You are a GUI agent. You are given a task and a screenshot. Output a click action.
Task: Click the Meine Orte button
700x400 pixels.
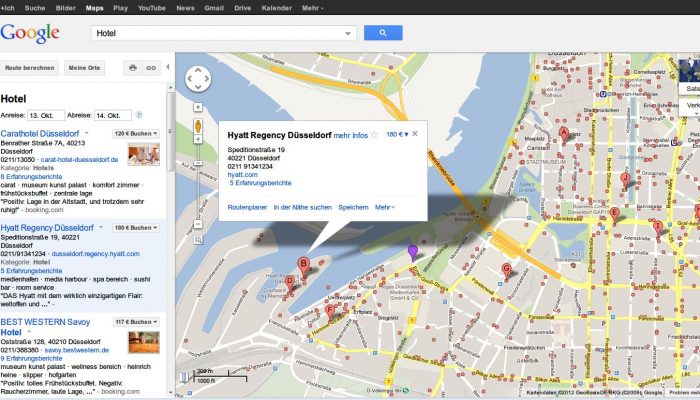pos(84,68)
